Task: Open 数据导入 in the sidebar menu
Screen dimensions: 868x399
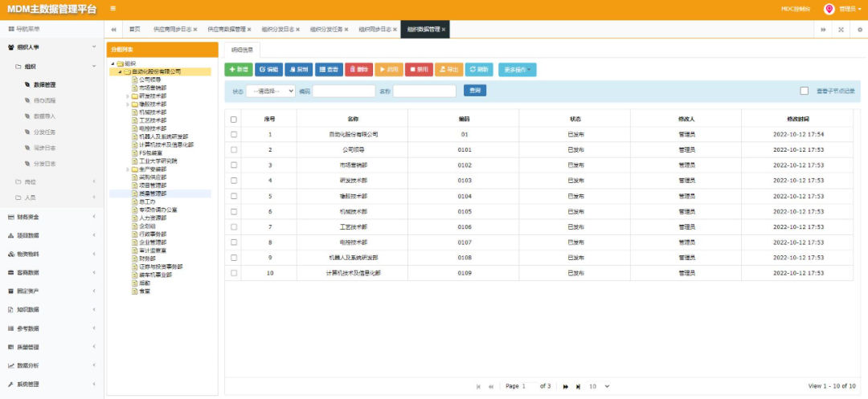Action: 45,116
